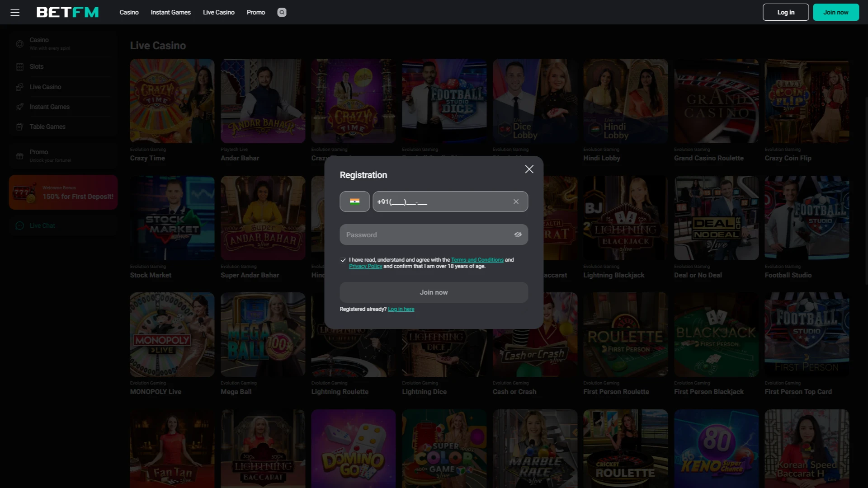Close the Registration dialog with X
This screenshot has width=868, height=488.
[529, 169]
